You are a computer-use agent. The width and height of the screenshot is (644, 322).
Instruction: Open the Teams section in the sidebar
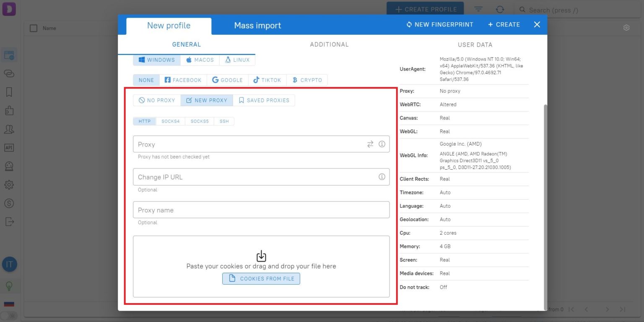click(9, 129)
